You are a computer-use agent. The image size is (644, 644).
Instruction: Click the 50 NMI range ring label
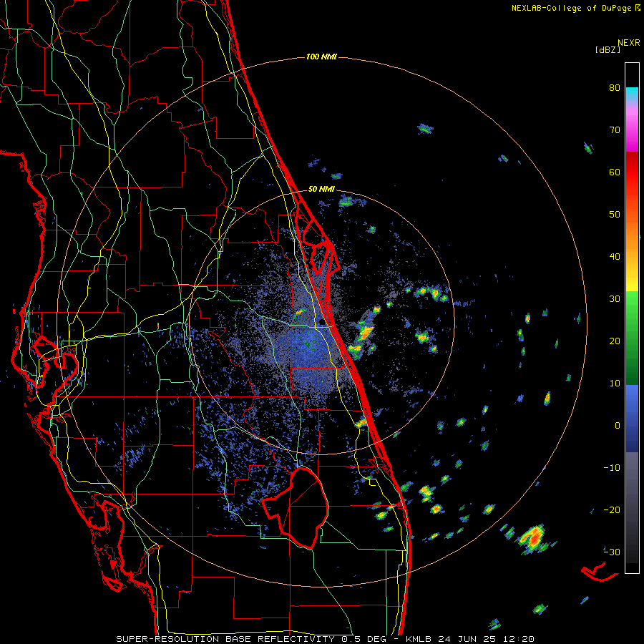click(x=321, y=190)
